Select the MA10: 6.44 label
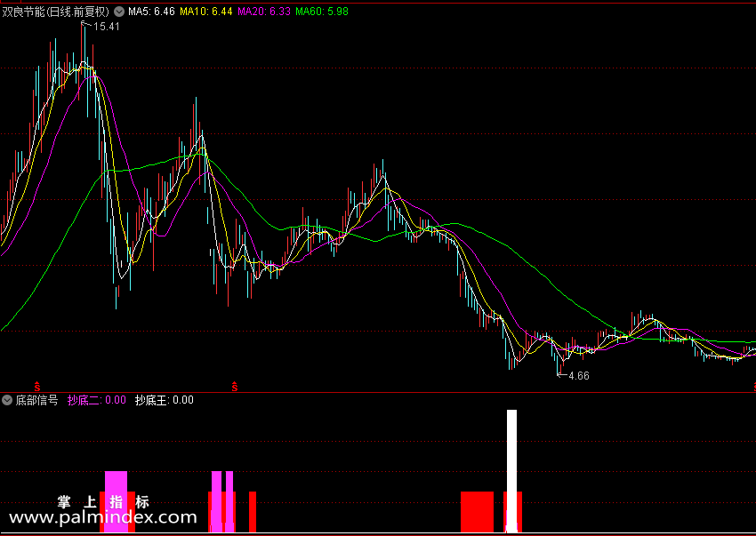The width and height of the screenshot is (756, 536). pos(206,12)
